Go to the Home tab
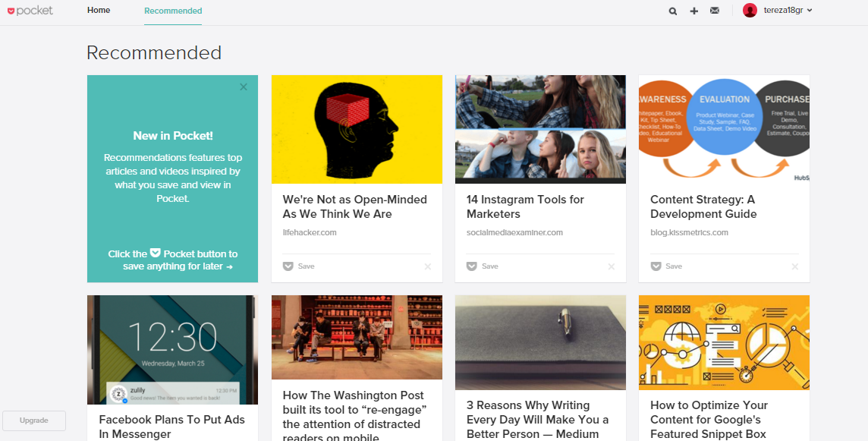Viewport: 868px width, 441px height. point(99,11)
